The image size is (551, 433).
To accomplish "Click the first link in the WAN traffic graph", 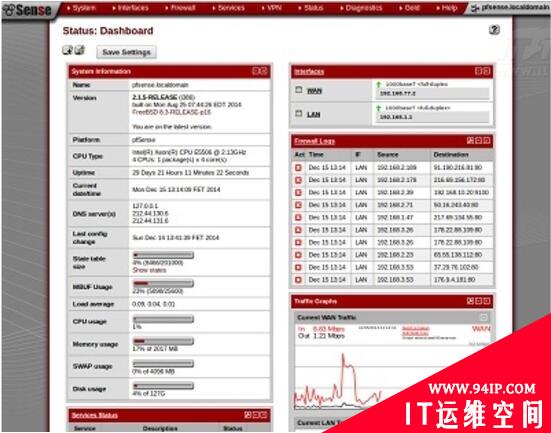I will (416, 328).
